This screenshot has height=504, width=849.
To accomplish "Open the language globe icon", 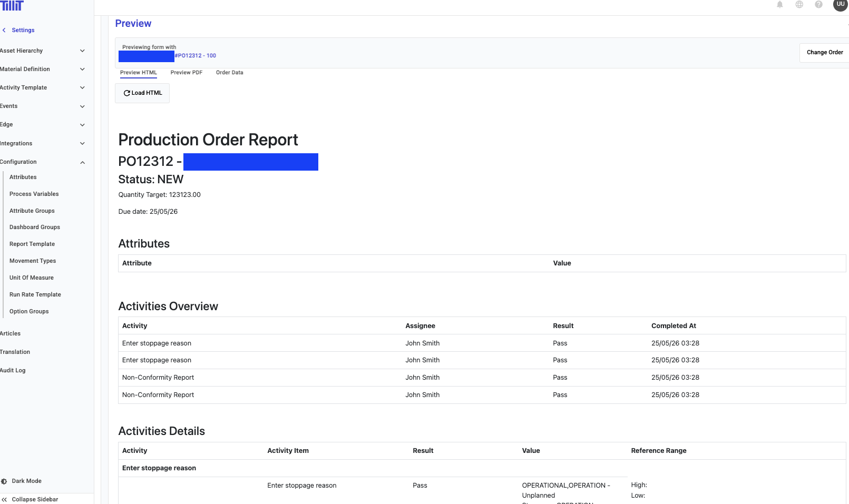I will pos(799,5).
